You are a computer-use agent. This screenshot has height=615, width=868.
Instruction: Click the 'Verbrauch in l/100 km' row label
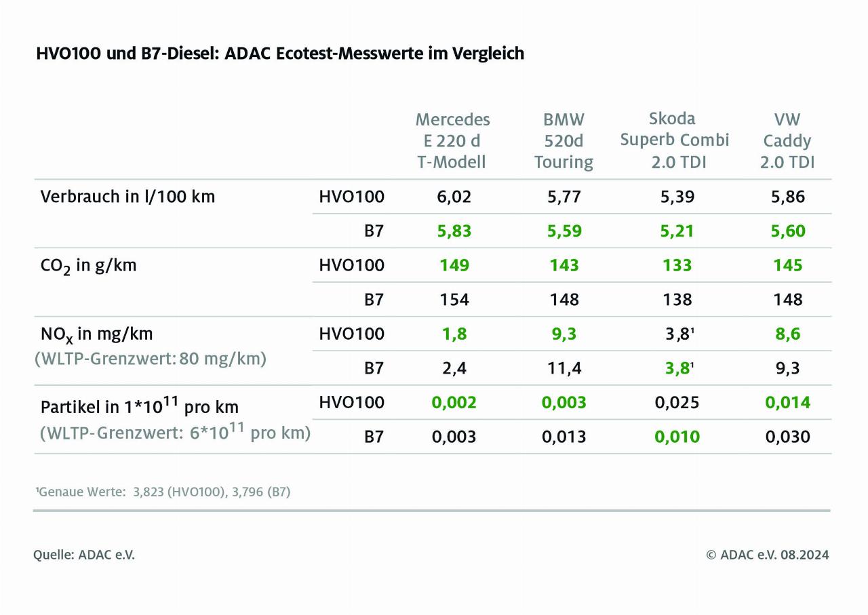(x=127, y=197)
